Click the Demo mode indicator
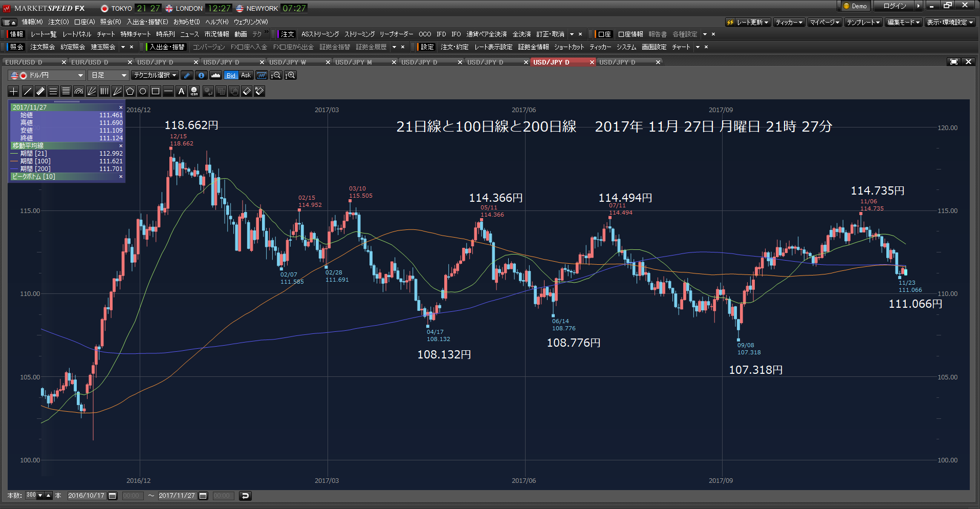 coord(855,6)
